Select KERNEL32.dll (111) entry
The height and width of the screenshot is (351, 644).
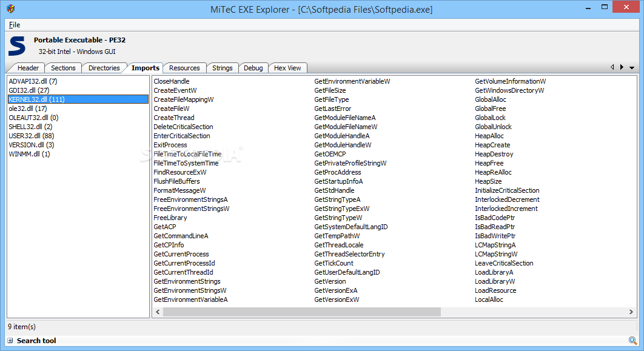[78, 99]
